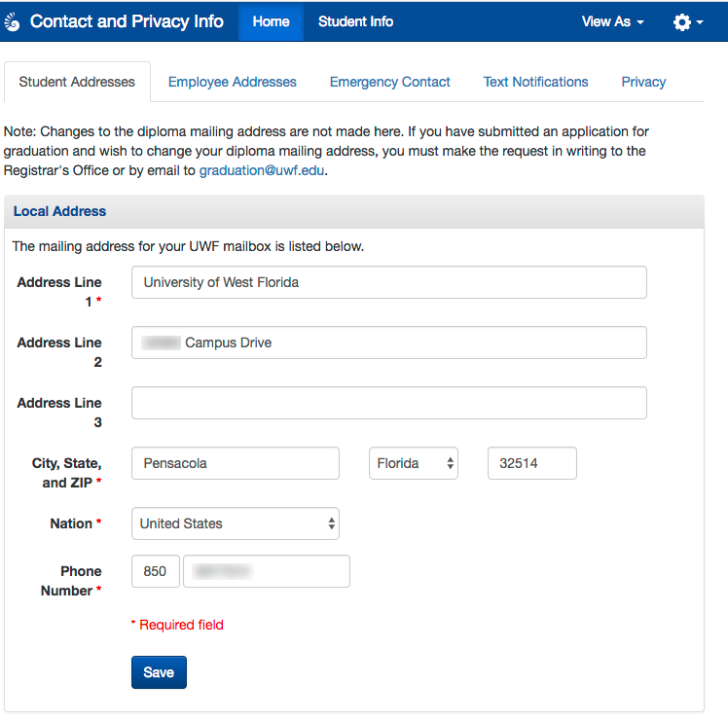Save the local address

coord(159,672)
